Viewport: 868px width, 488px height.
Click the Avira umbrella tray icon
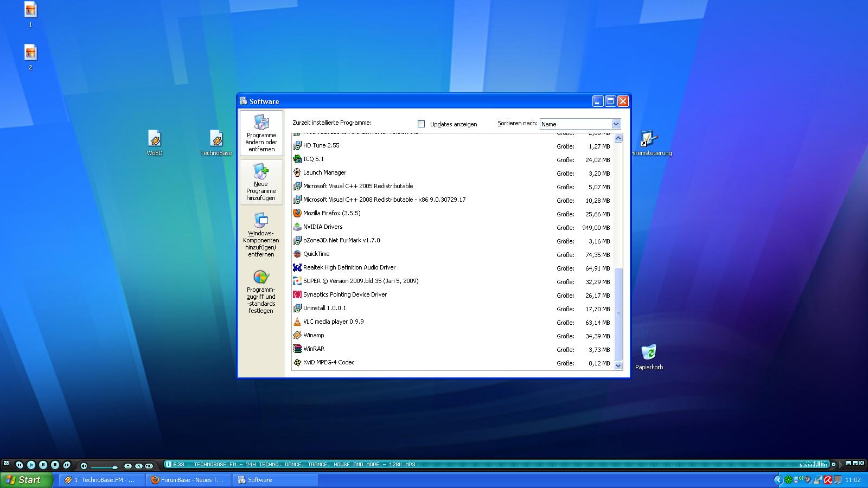828,480
